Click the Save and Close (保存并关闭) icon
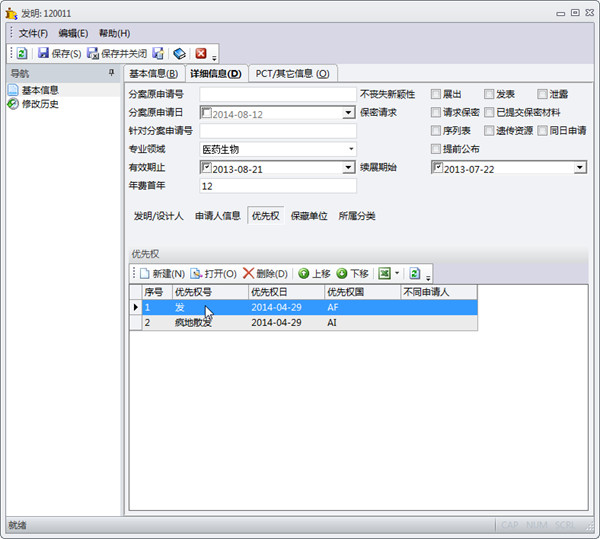The image size is (600, 539). 93,53
